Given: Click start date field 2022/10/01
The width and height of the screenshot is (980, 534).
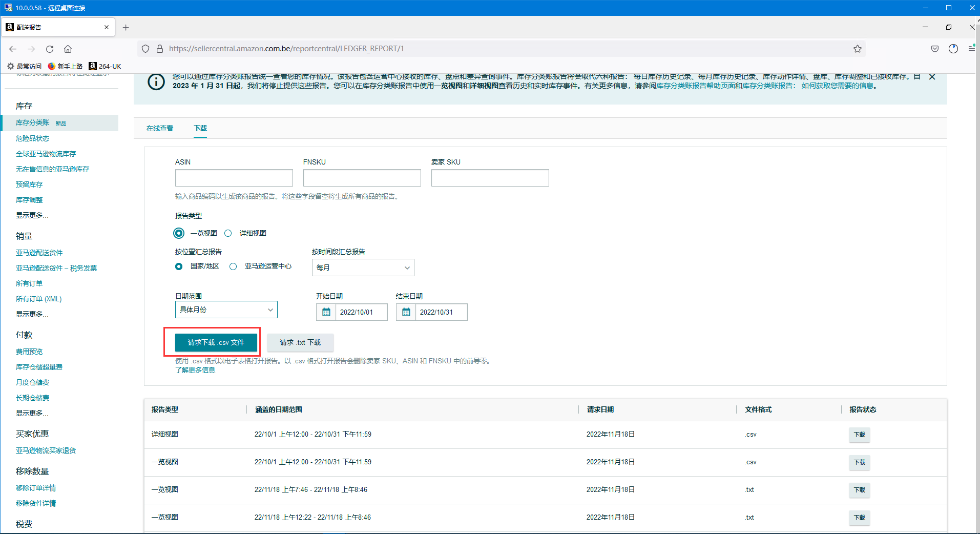Looking at the screenshot, I should tap(361, 312).
